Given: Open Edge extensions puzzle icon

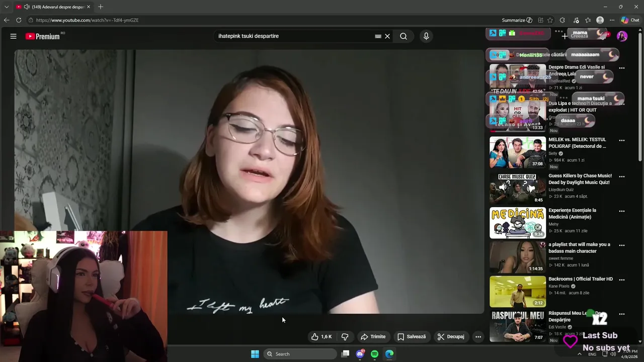Looking at the screenshot, I should click(562, 20).
